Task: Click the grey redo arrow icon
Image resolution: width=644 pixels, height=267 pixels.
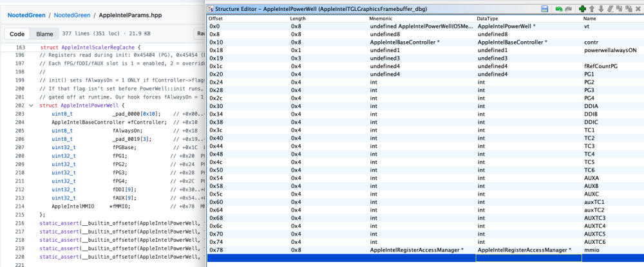Action: pos(569,8)
